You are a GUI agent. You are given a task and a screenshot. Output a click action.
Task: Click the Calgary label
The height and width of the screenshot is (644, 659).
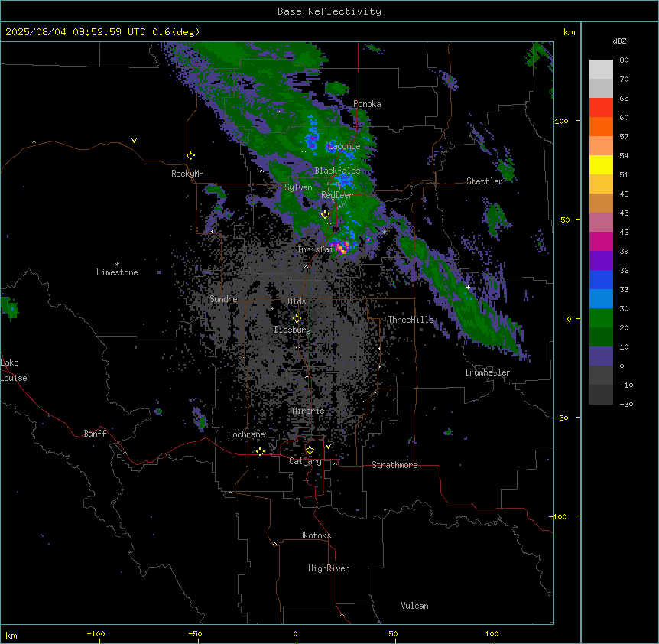pyautogui.click(x=306, y=461)
